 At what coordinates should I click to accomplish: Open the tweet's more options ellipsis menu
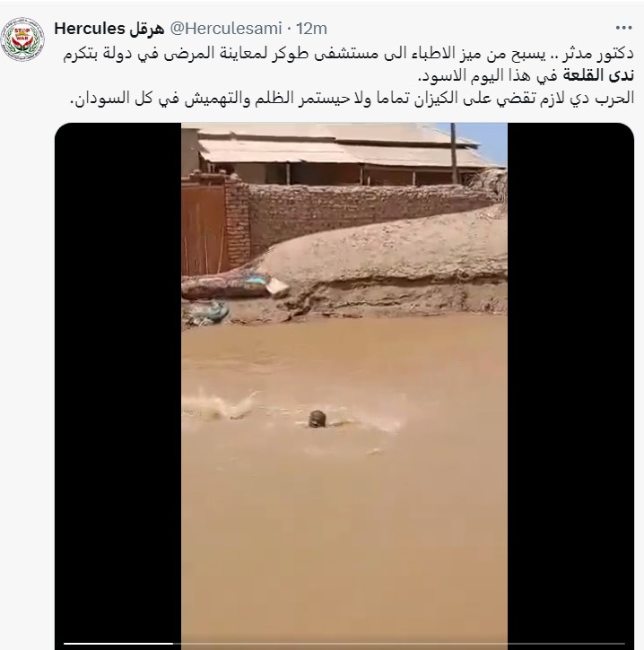click(623, 28)
